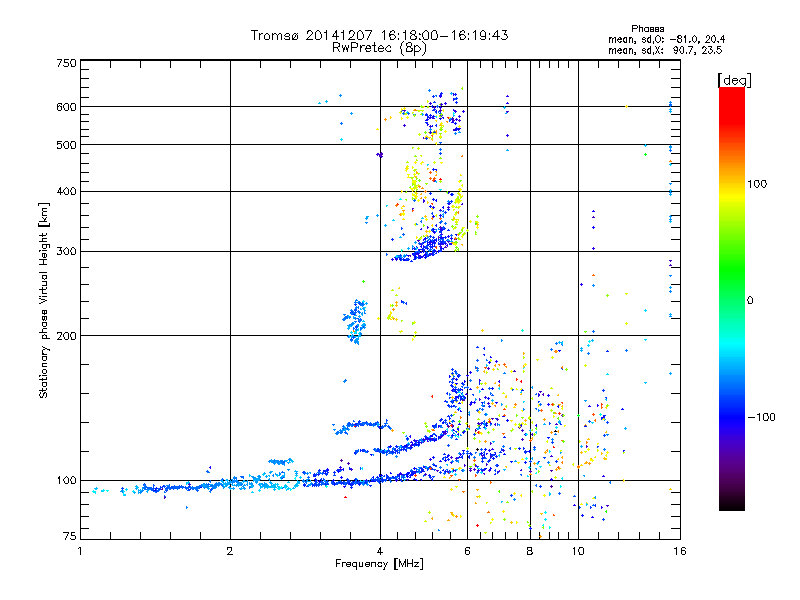Click the x-axis label '10'
This screenshot has height=600, width=800.
(578, 551)
